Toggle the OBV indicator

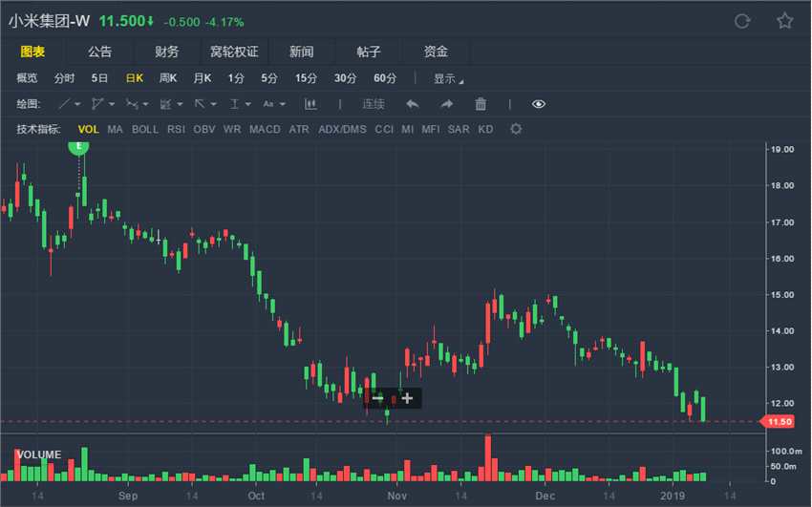(204, 129)
